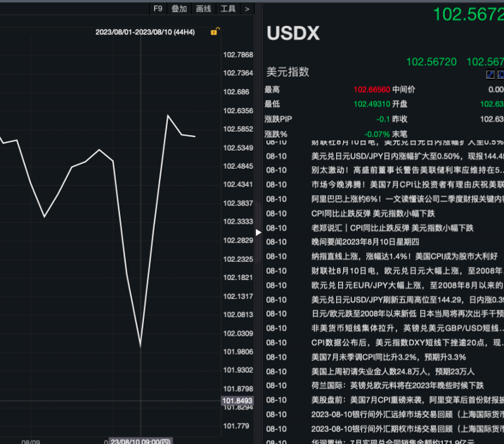Open news '荷兰国际：英镑兑欧元料将在2023年晚些时候下跌'
The image size is (504, 444).
coord(397,385)
